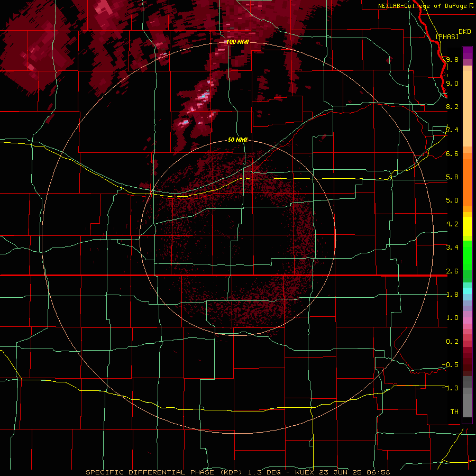
Task: Click the KUEX station identifier in the caption
Action: pyautogui.click(x=305, y=472)
